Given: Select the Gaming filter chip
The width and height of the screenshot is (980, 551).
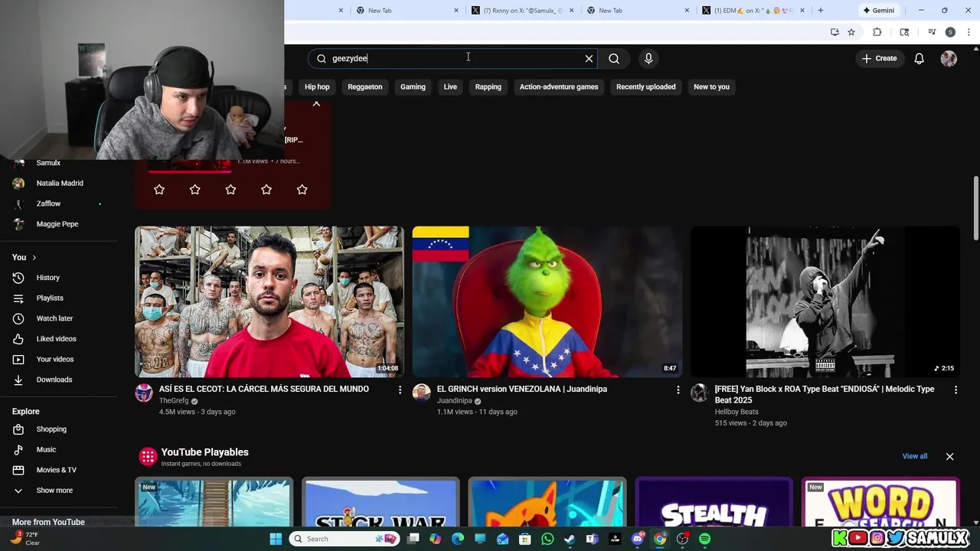Looking at the screenshot, I should 413,86.
